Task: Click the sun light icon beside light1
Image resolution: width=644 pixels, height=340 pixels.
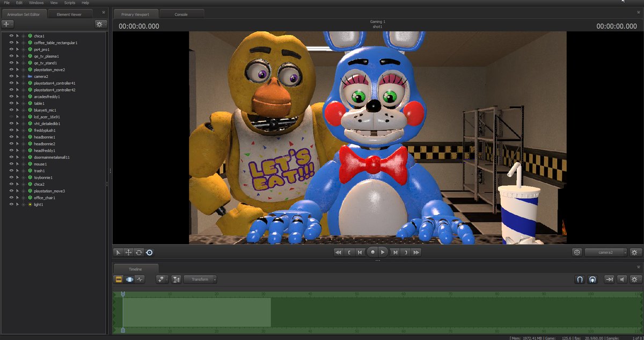Action: point(30,205)
